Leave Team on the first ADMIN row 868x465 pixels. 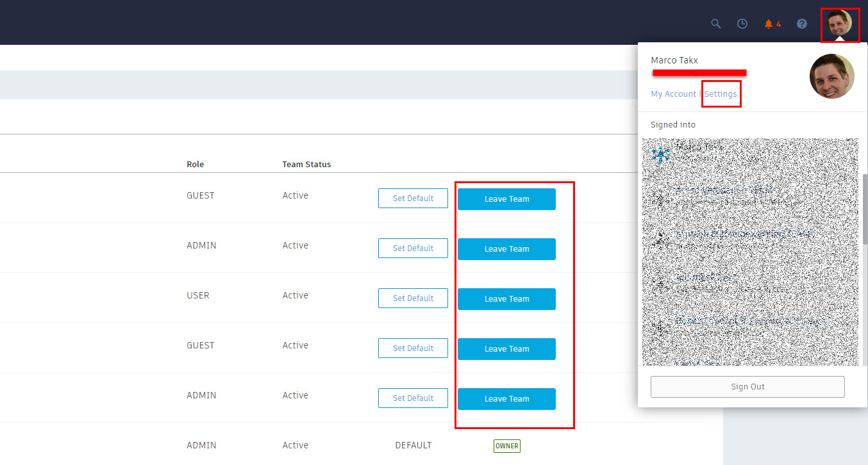click(x=506, y=249)
